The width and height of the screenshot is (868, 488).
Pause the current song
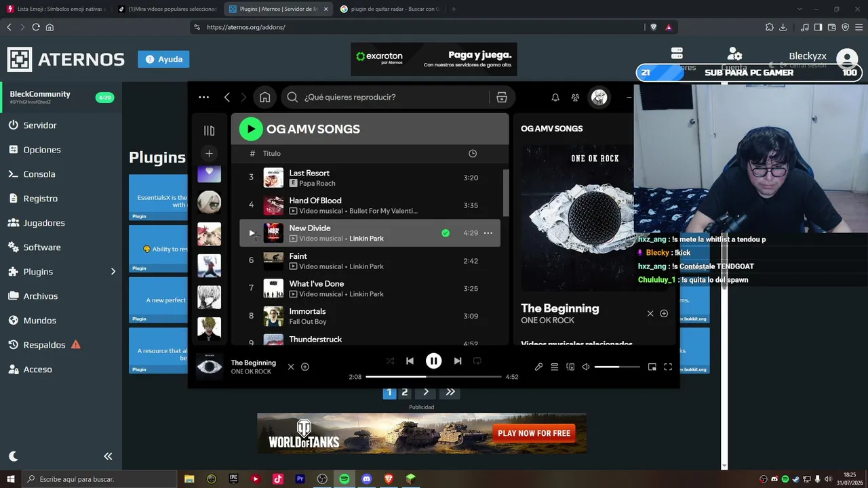click(x=433, y=361)
